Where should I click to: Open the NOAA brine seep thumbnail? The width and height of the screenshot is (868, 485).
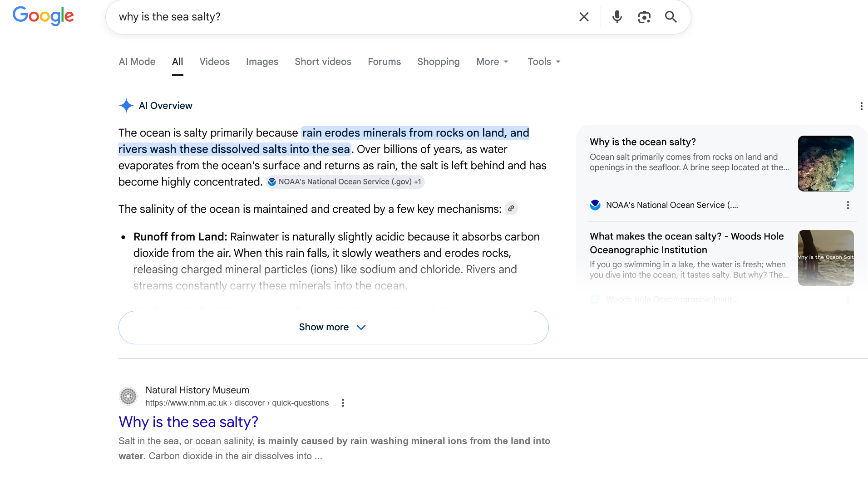tap(826, 163)
